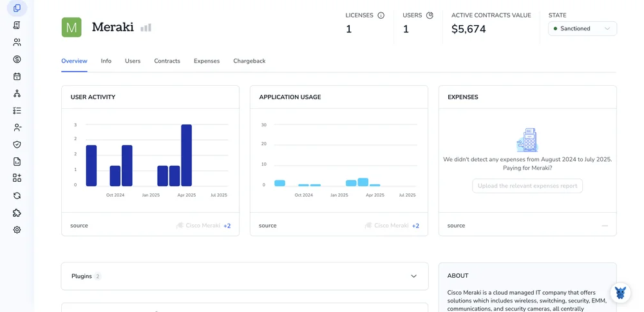Open the shield security icon in sidebar
This screenshot has width=644, height=312.
(x=17, y=144)
